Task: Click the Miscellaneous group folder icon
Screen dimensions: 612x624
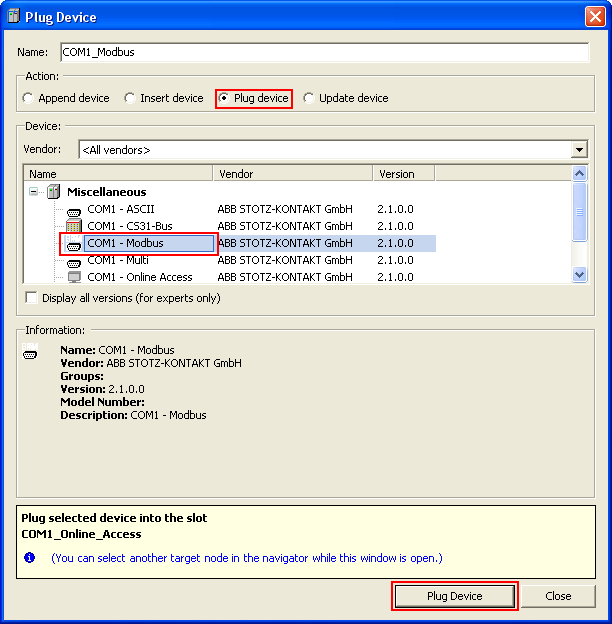Action: [54, 192]
